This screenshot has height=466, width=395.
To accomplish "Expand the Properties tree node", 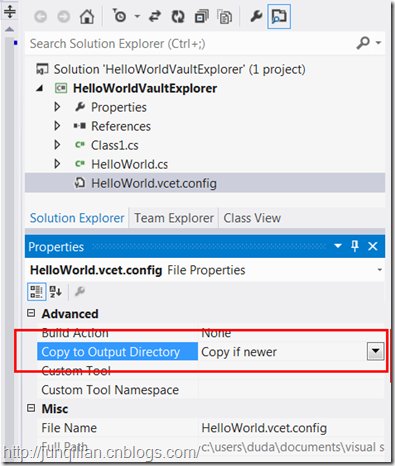I will tap(57, 107).
